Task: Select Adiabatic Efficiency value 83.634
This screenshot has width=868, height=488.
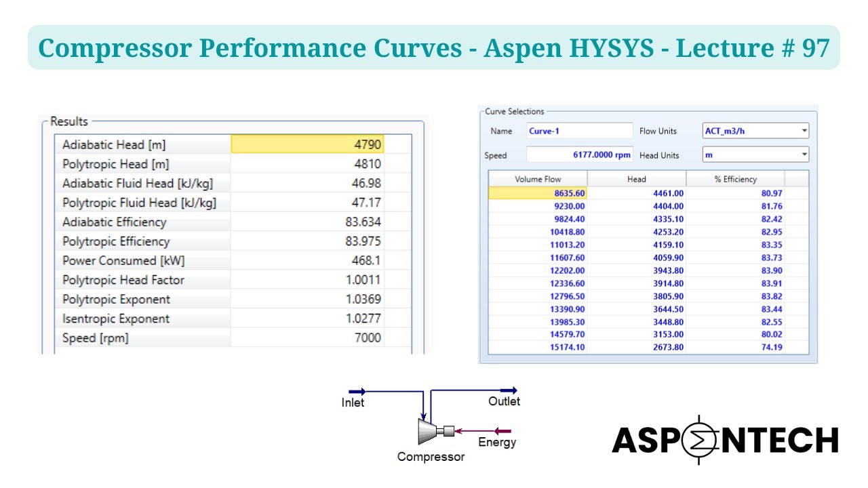Action: [x=307, y=222]
